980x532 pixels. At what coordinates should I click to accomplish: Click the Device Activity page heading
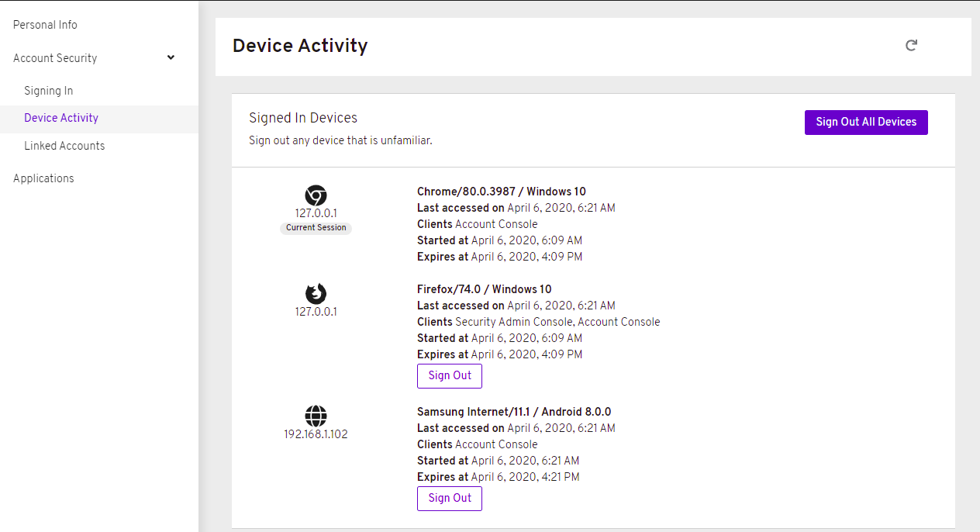300,46
